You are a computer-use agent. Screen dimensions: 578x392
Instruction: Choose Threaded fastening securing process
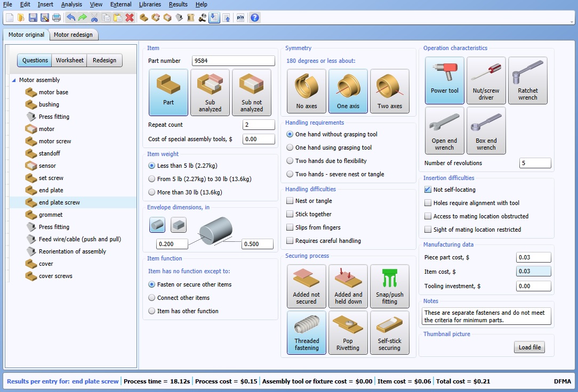tap(307, 333)
